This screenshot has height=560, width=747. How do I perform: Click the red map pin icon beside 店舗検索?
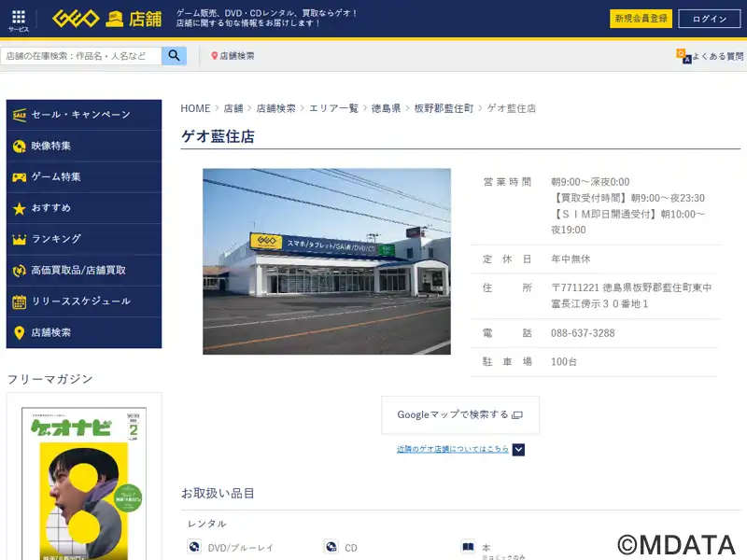215,56
